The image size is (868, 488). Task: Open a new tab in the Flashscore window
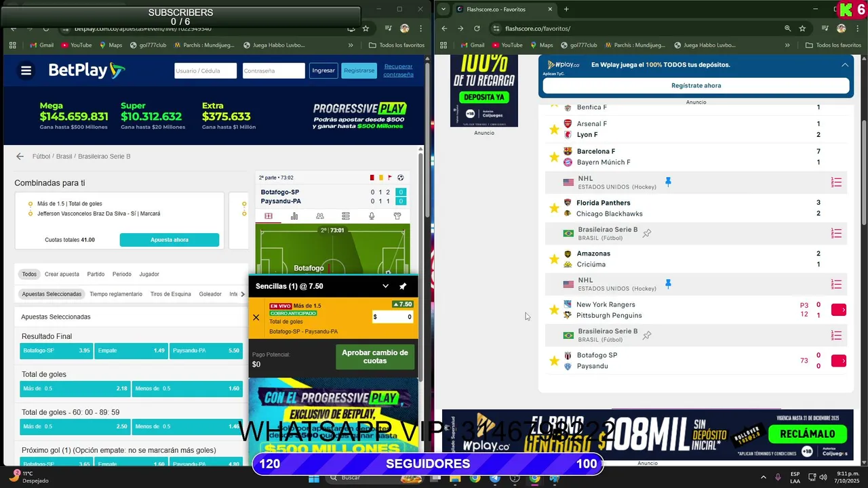566,9
